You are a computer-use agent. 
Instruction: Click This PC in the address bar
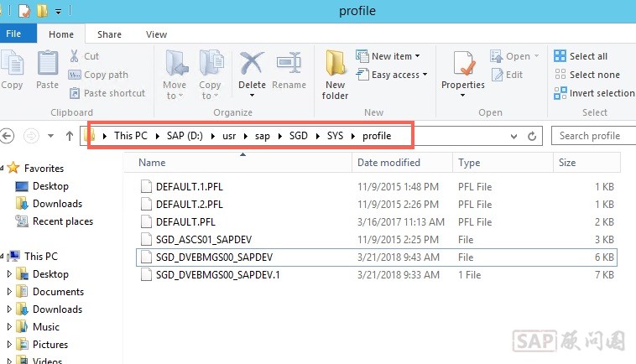(x=131, y=135)
